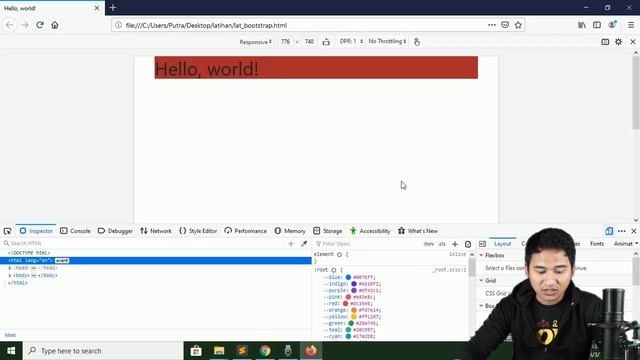Toggle .cls class panel
Viewport: 640px width, 360px height.
442,244
